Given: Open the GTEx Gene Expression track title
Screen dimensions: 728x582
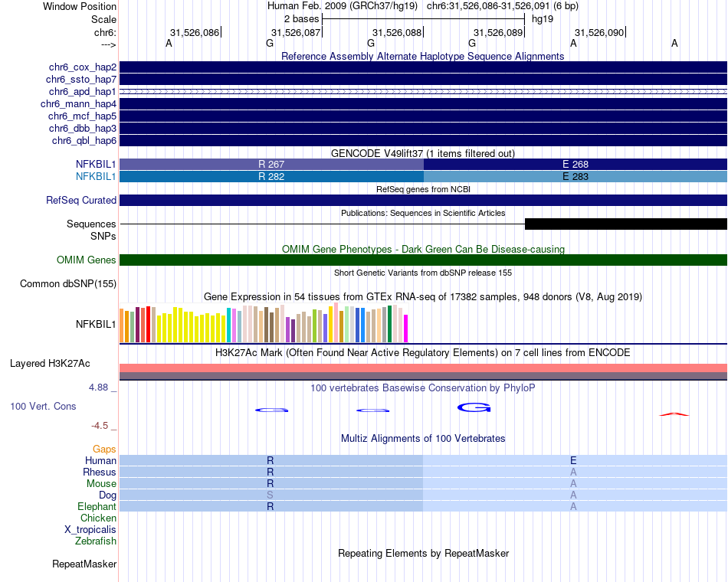Looking at the screenshot, I should (x=423, y=296).
